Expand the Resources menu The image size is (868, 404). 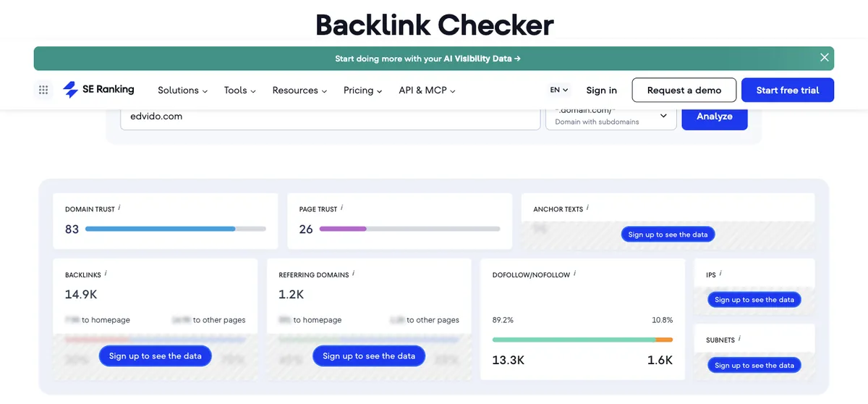point(299,91)
